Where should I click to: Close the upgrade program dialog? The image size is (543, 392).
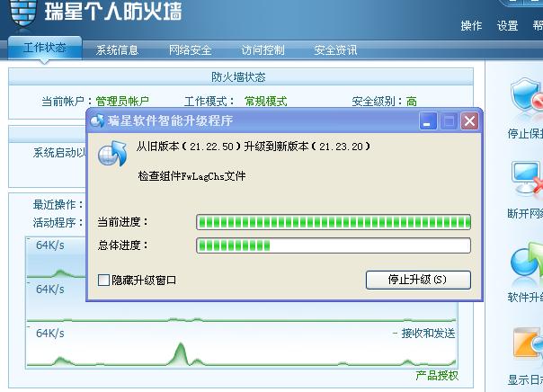[469, 120]
